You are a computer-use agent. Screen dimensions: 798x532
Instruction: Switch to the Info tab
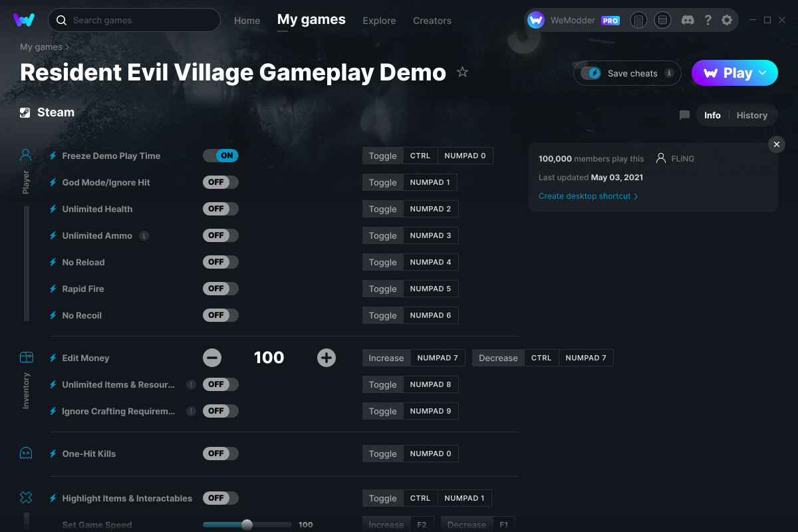(x=712, y=115)
